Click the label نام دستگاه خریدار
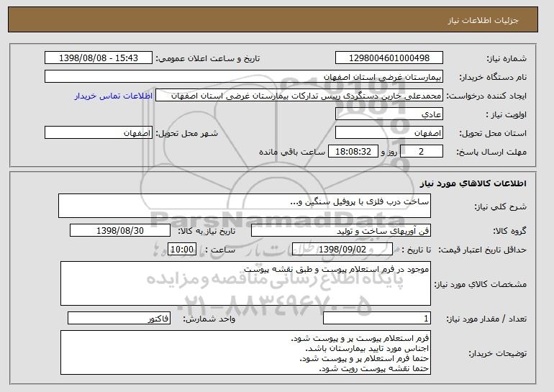The width and height of the screenshot is (554, 392). (x=493, y=78)
